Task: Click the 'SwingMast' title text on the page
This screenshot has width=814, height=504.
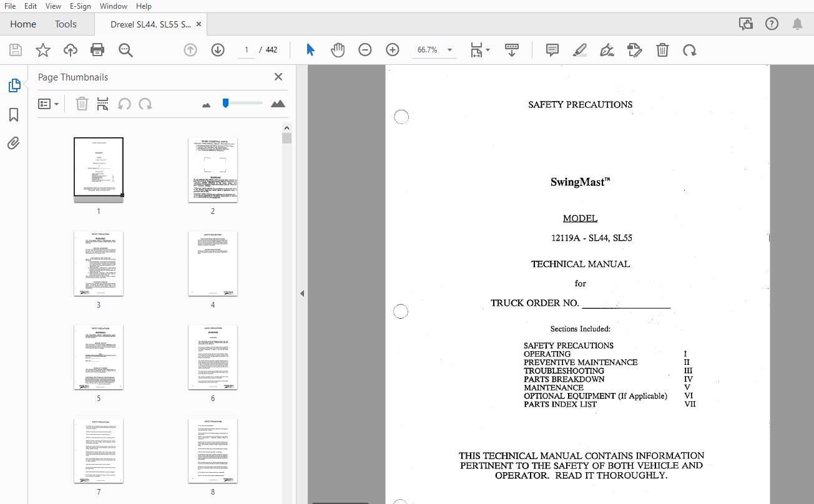Action: pos(581,182)
